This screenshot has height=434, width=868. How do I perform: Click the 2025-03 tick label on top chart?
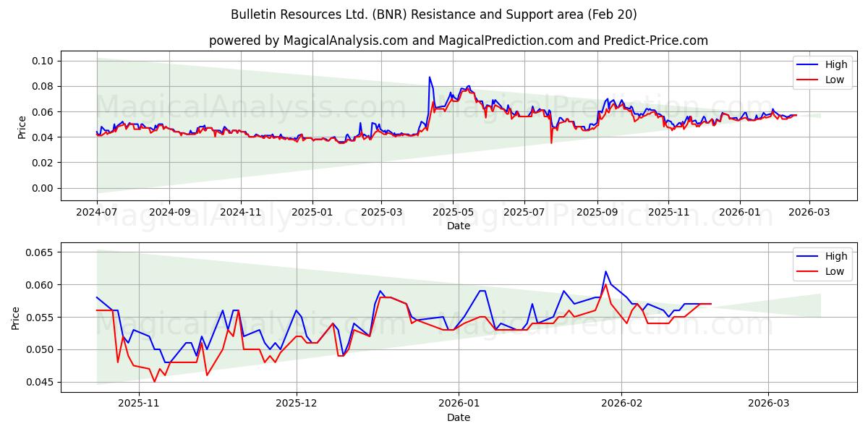[381, 213]
